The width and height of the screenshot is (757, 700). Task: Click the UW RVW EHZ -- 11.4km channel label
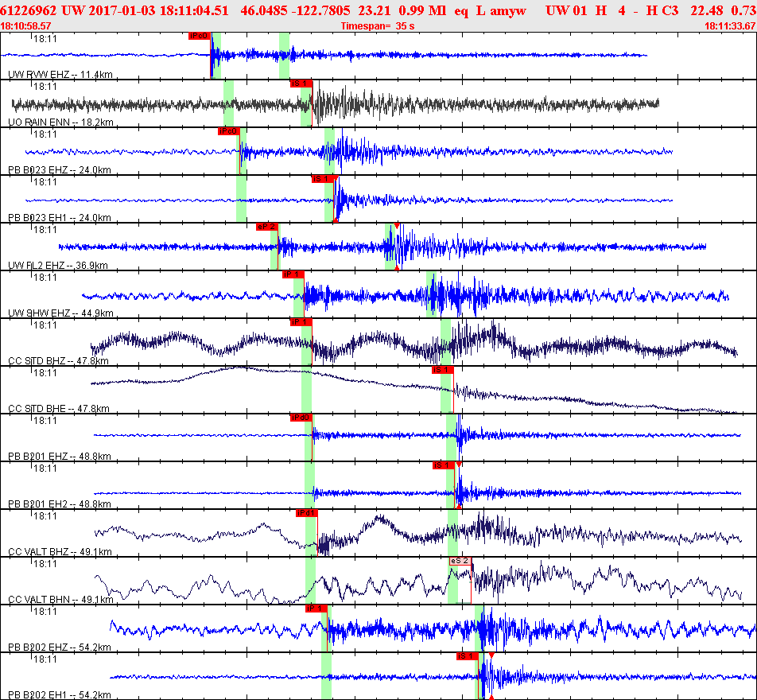point(60,75)
